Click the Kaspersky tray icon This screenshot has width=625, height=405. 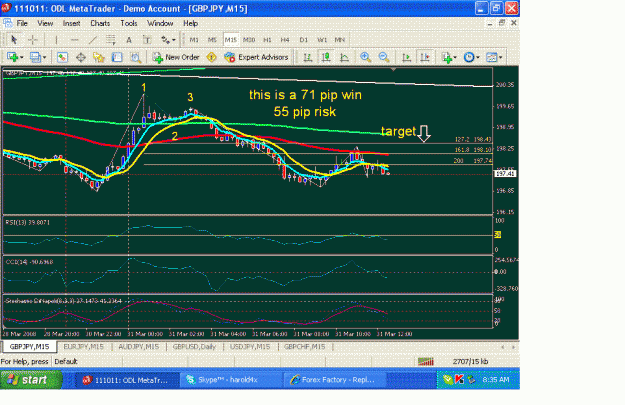(x=459, y=379)
